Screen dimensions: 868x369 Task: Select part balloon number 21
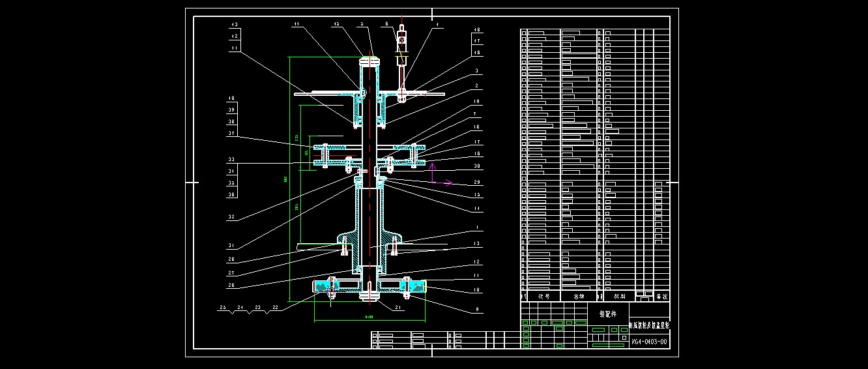click(399, 306)
